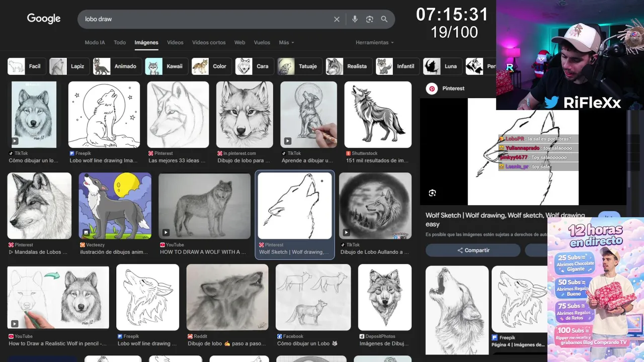Open 'Mandalas de Lobos' wolf profile thumbnail

(x=39, y=206)
